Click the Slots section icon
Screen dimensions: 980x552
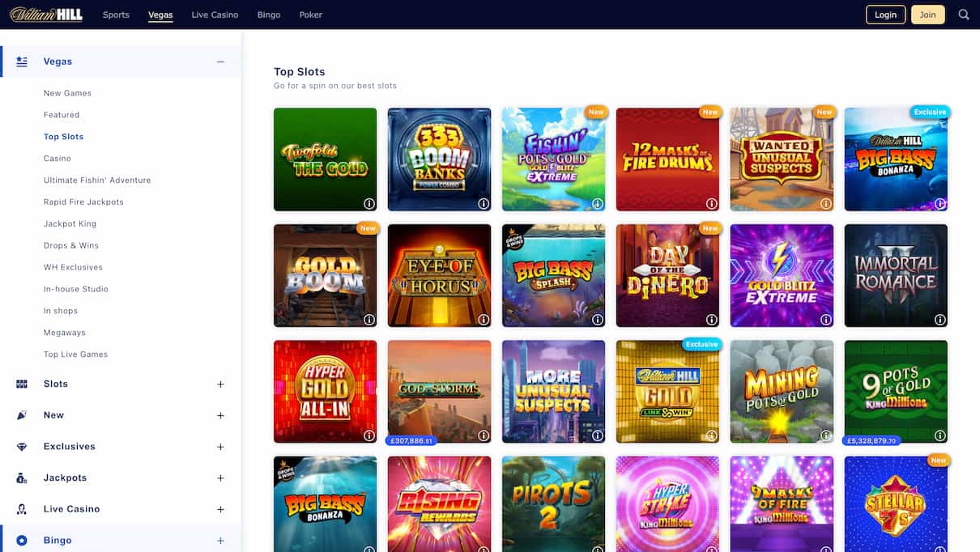[22, 384]
